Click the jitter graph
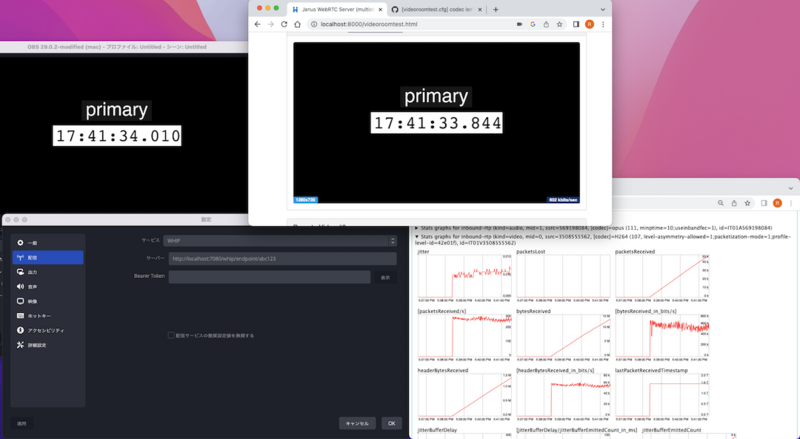This screenshot has width=800, height=439. point(465,276)
